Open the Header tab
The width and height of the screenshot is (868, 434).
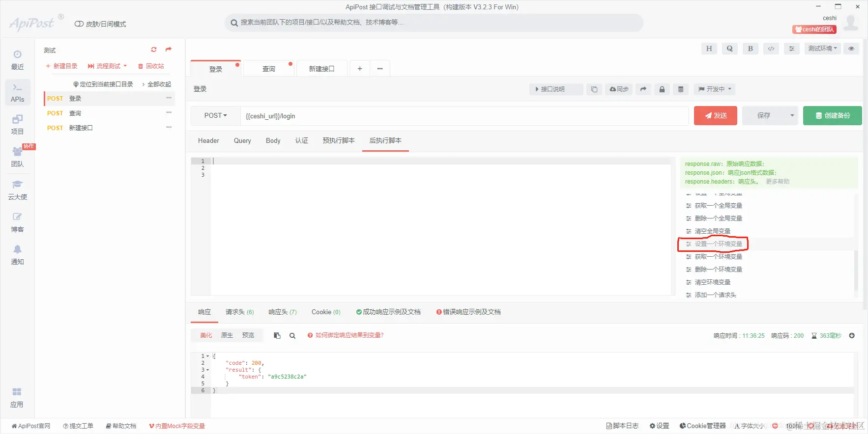208,141
